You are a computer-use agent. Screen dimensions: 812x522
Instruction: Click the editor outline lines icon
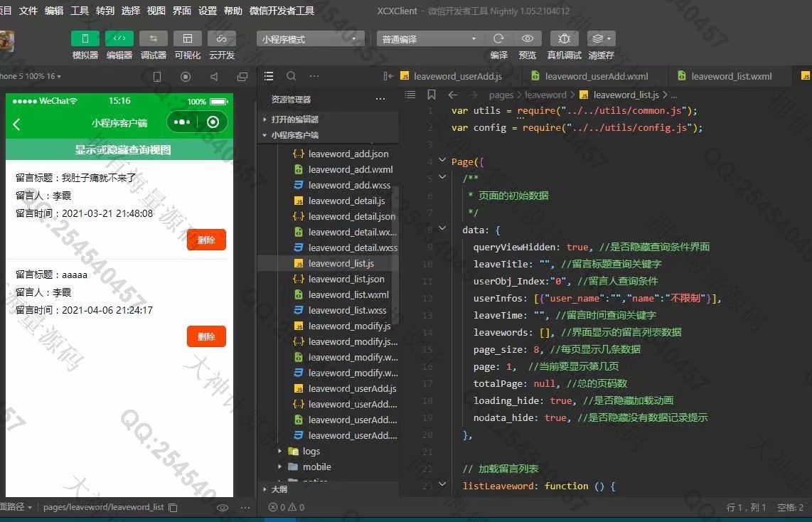[410, 95]
